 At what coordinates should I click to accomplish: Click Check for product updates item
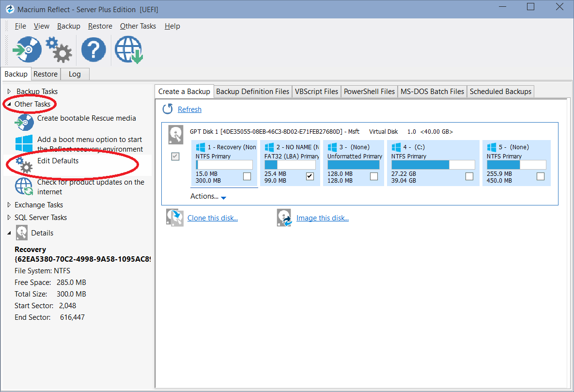point(91,187)
